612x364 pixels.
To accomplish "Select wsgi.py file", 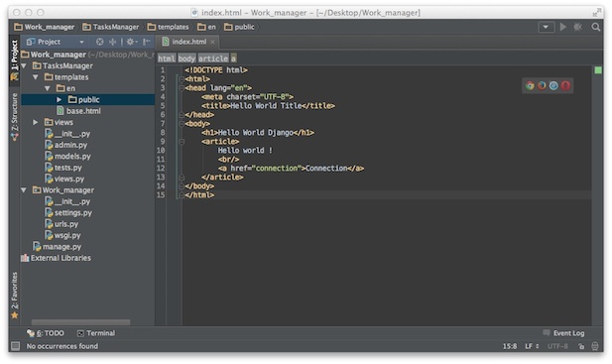I will (x=62, y=236).
